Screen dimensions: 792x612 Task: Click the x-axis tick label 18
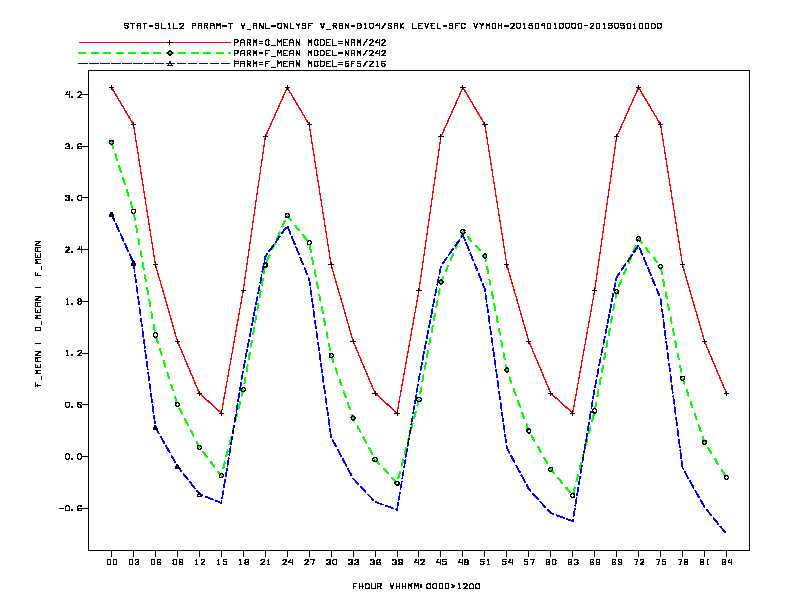tap(243, 562)
